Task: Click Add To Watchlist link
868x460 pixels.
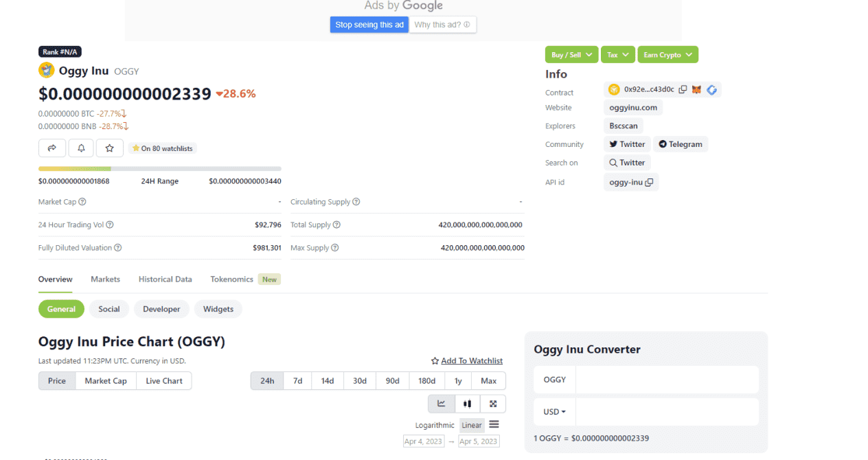Action: coord(472,361)
